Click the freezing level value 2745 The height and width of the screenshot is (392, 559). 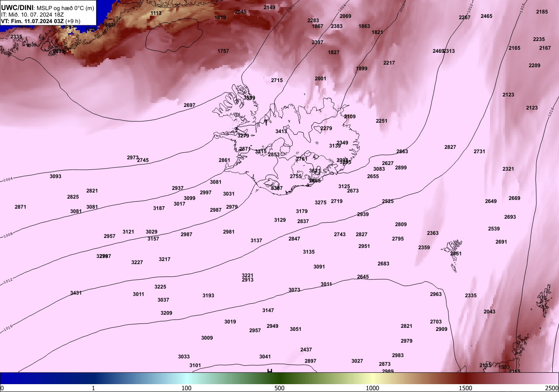[x=143, y=160]
